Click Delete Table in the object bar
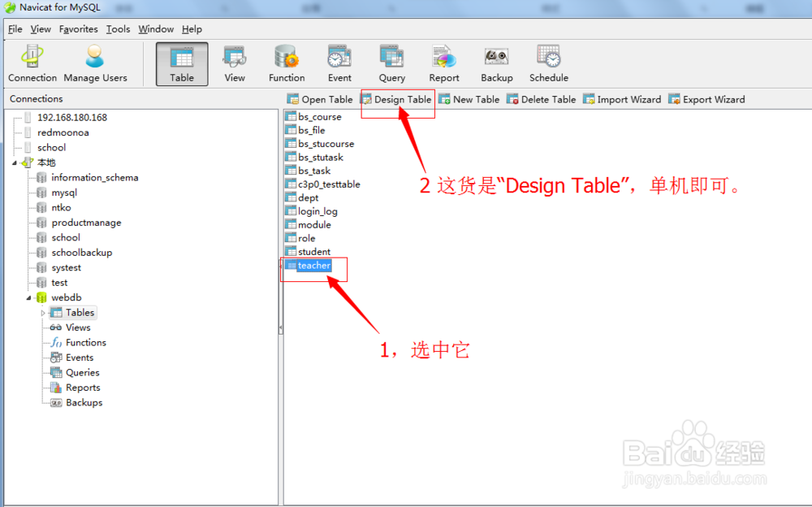 click(x=541, y=99)
